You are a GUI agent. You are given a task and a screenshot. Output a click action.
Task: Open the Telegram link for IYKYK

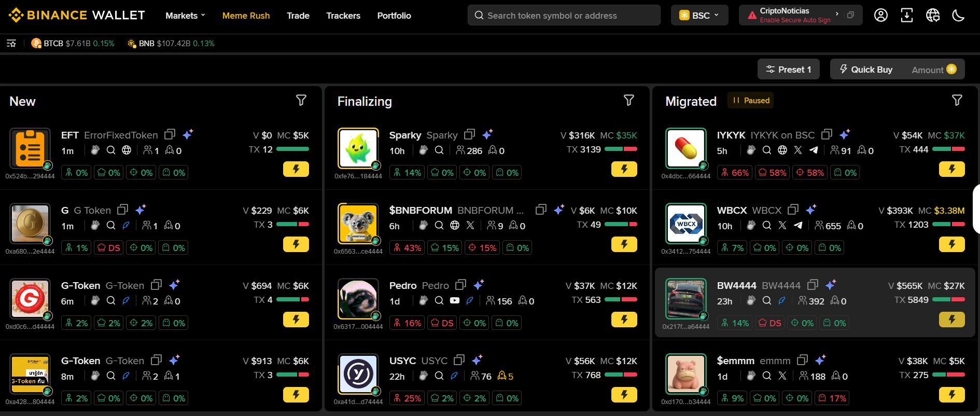tap(814, 150)
